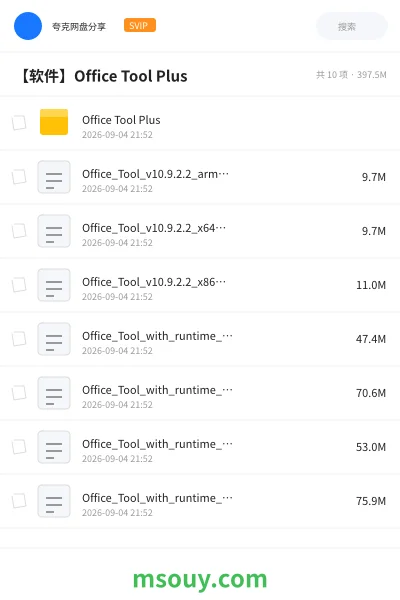Click the 47.4M size value
The height and width of the screenshot is (600, 400).
371,339
